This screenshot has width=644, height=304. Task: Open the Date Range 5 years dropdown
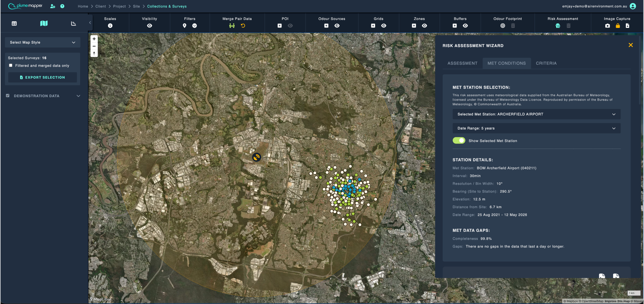click(x=537, y=128)
